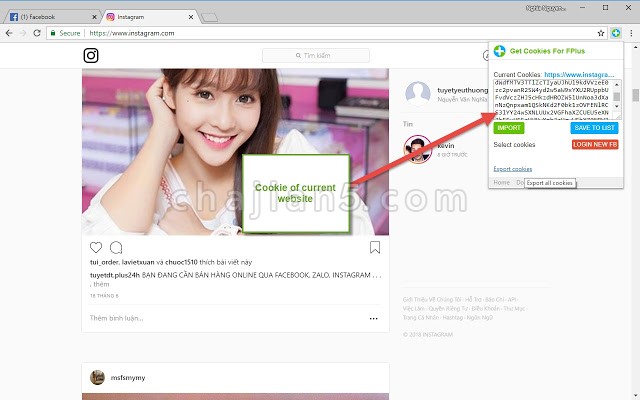Save the post using the bookmark icon
The width and height of the screenshot is (640, 400).
tap(375, 247)
